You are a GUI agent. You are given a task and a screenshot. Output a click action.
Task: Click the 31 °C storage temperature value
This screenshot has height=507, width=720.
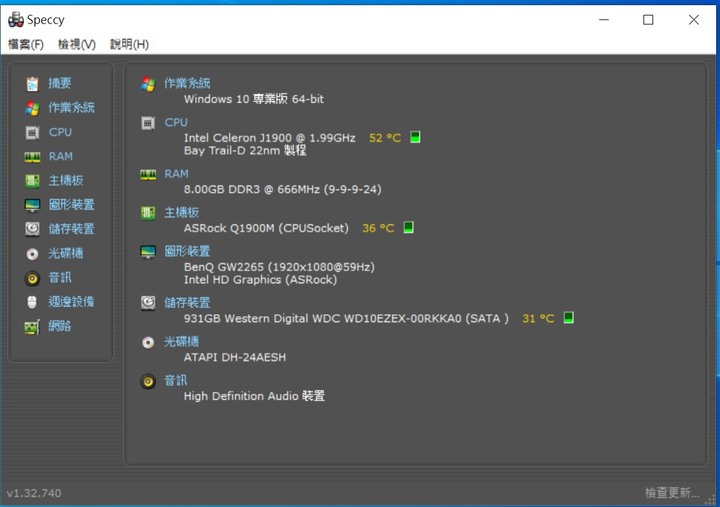tap(538, 318)
